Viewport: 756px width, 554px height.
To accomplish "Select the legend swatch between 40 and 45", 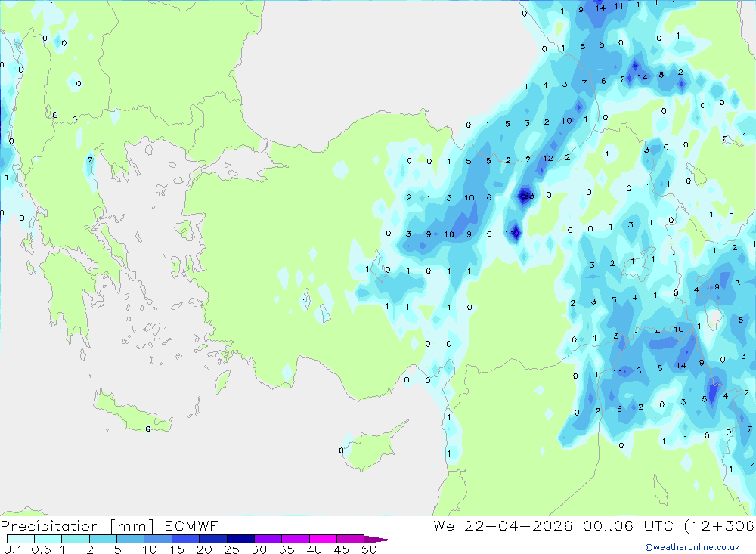I will (x=323, y=539).
